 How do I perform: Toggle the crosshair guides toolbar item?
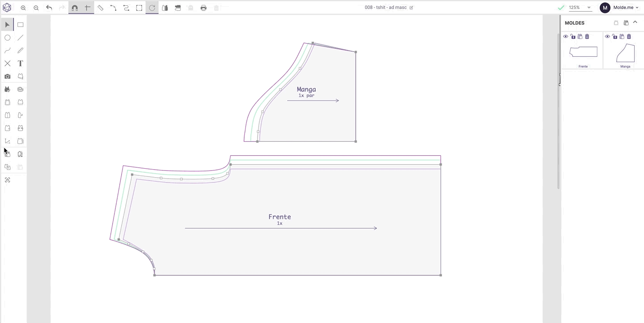(88, 8)
